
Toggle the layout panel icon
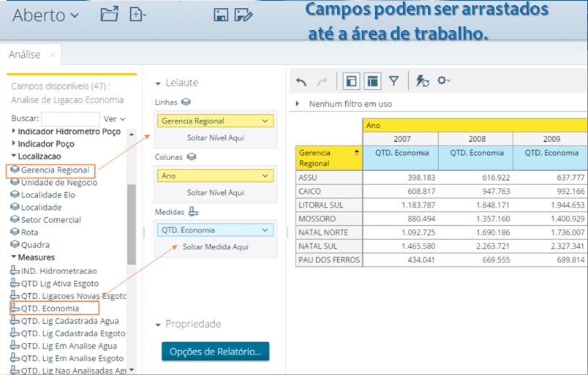point(372,81)
